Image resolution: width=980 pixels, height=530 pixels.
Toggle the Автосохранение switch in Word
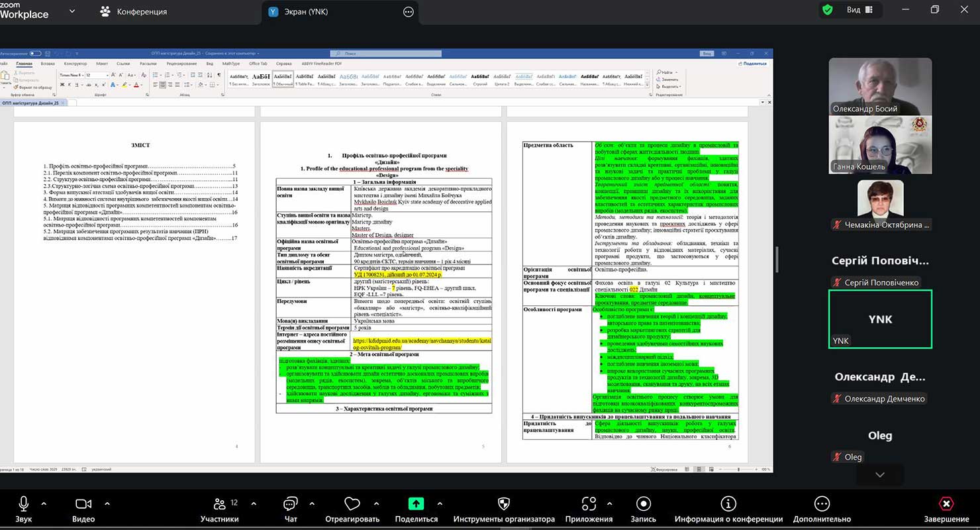[x=35, y=53]
